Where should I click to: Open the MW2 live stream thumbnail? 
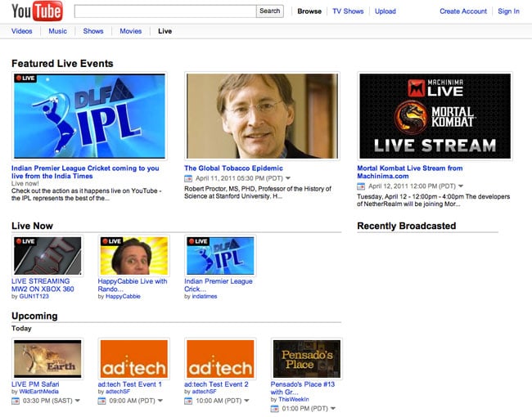point(47,256)
